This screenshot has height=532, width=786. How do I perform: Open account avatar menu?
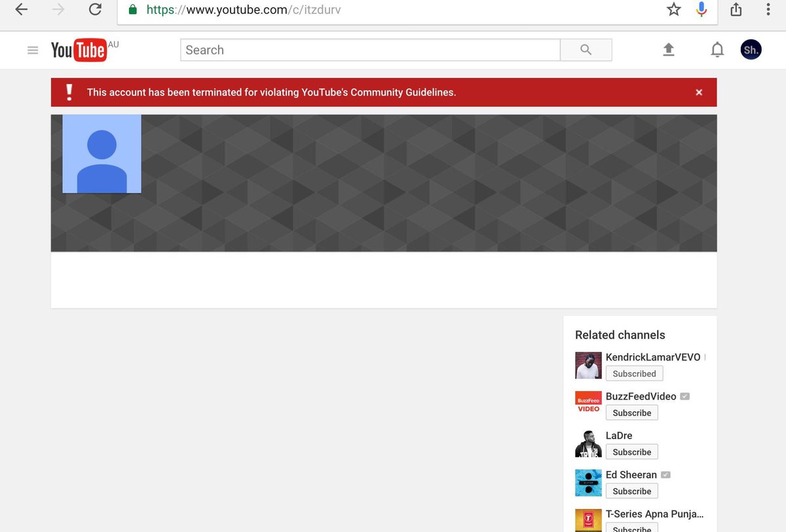pyautogui.click(x=751, y=50)
